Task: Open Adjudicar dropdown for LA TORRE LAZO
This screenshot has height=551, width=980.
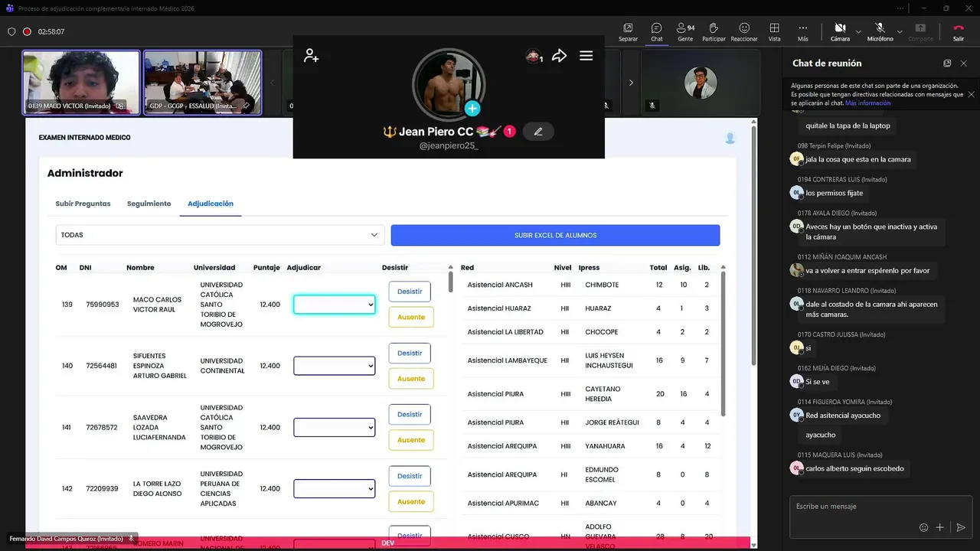Action: [335, 488]
